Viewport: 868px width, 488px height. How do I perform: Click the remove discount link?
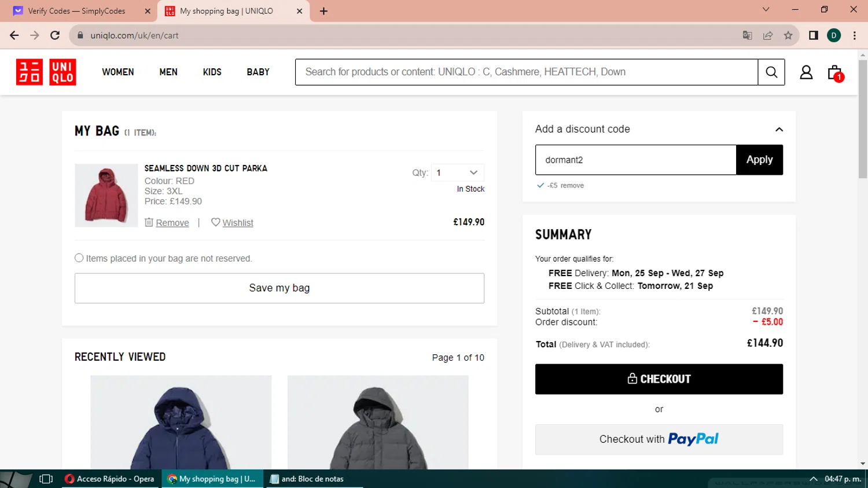[x=572, y=186]
